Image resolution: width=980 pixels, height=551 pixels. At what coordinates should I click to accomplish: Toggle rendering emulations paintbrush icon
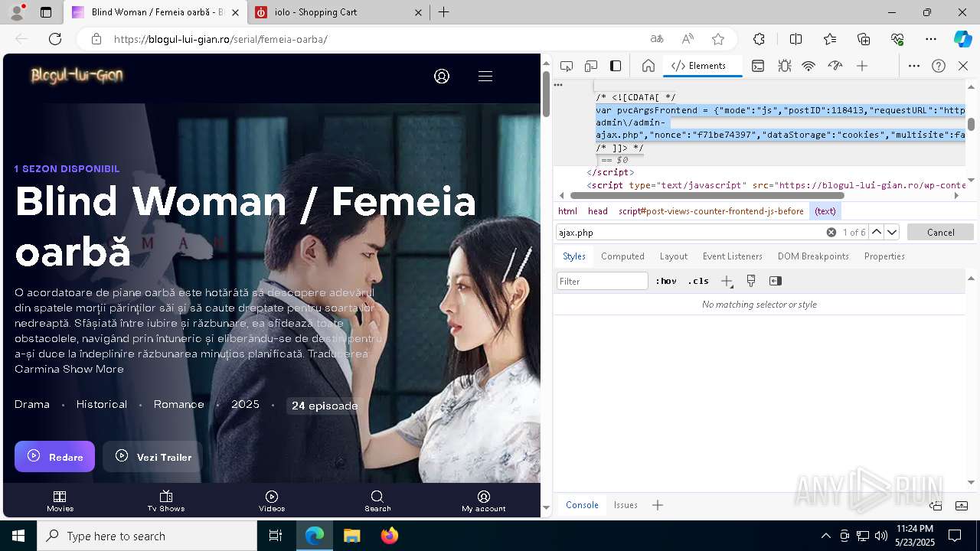pyautogui.click(x=751, y=281)
